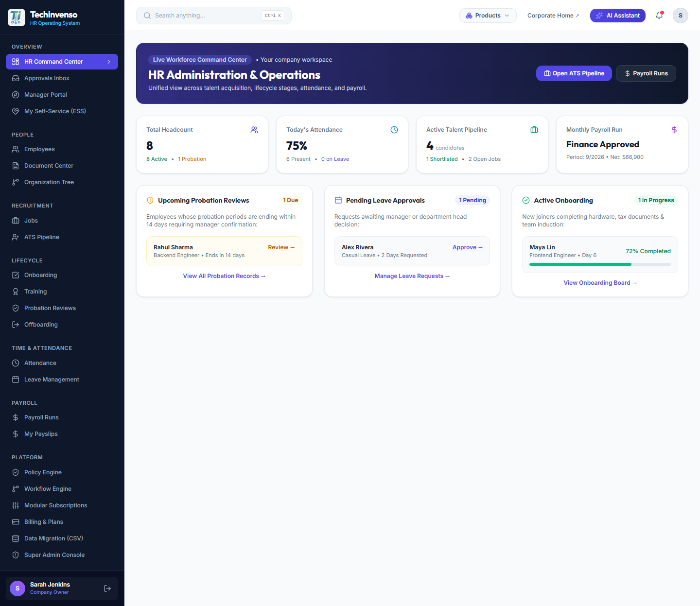Viewport: 700px width, 606px height.
Task: Click Data Migration database icon
Action: click(x=16, y=538)
